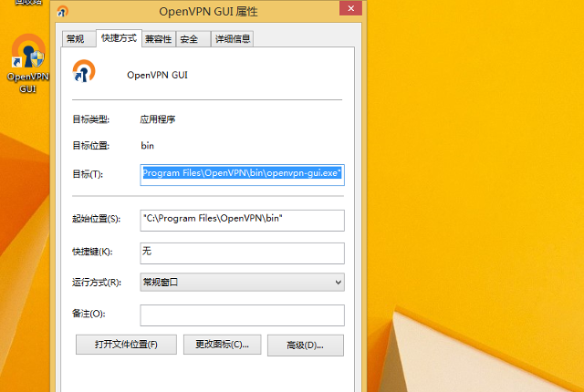Click the 目标类型: label
Viewport: 584px width, 392px height.
[91, 119]
